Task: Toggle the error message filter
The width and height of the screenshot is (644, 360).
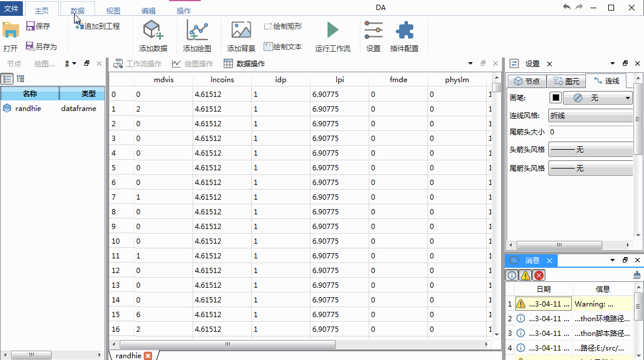Action: [538, 274]
